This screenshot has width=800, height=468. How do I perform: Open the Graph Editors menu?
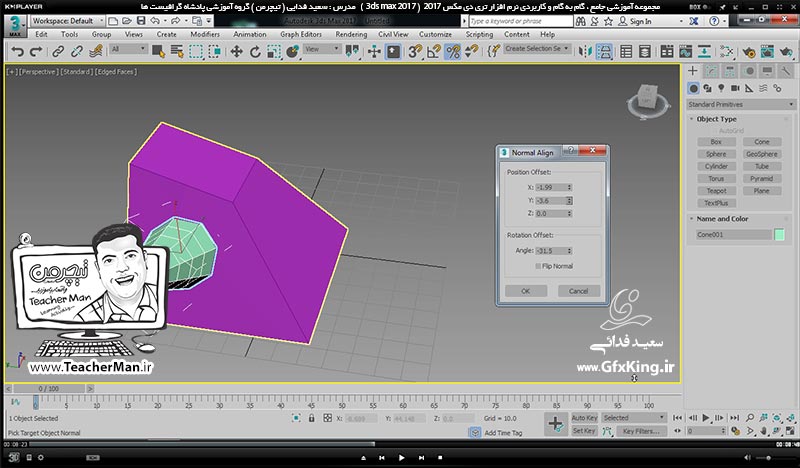(x=301, y=34)
